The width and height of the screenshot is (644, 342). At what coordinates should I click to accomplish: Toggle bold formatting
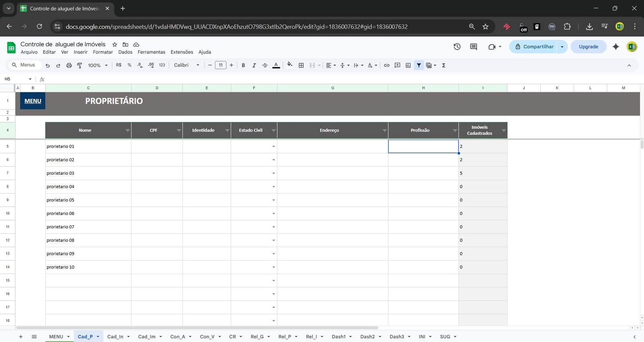tap(243, 65)
